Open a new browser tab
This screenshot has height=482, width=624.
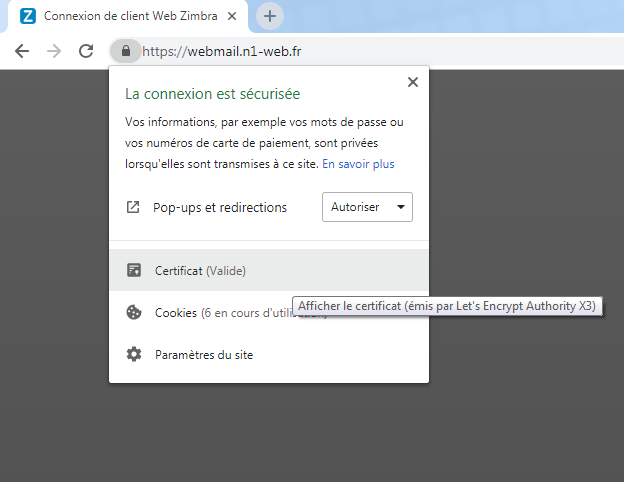(x=269, y=16)
